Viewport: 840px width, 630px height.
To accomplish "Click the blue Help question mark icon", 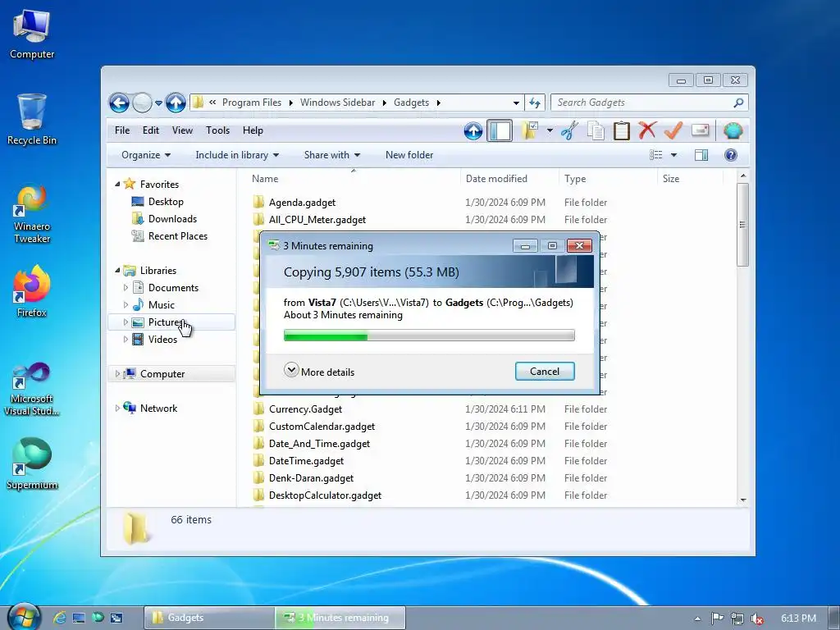I will pos(731,155).
